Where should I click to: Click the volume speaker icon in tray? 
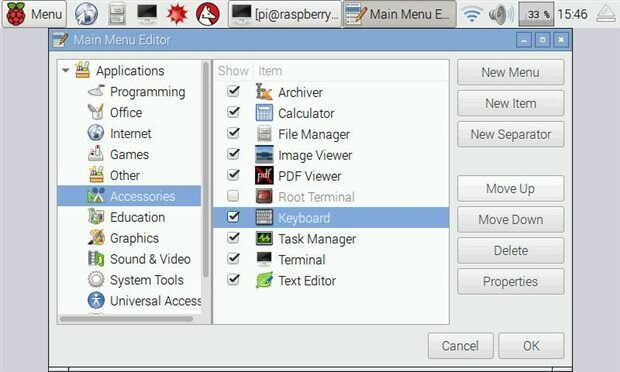[501, 14]
